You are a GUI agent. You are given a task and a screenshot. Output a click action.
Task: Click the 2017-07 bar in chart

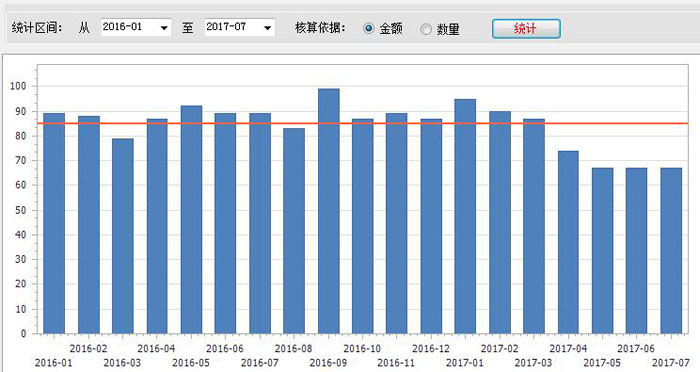671,251
